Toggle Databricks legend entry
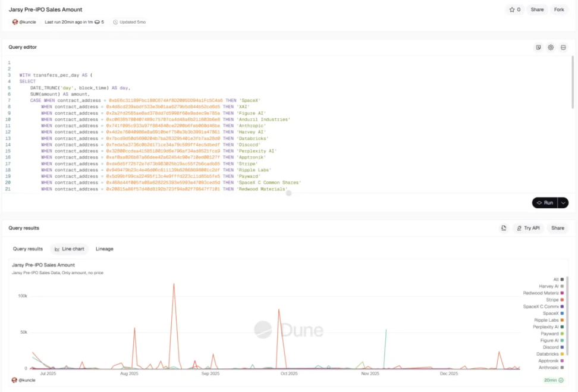The image size is (578, 392). click(x=548, y=354)
